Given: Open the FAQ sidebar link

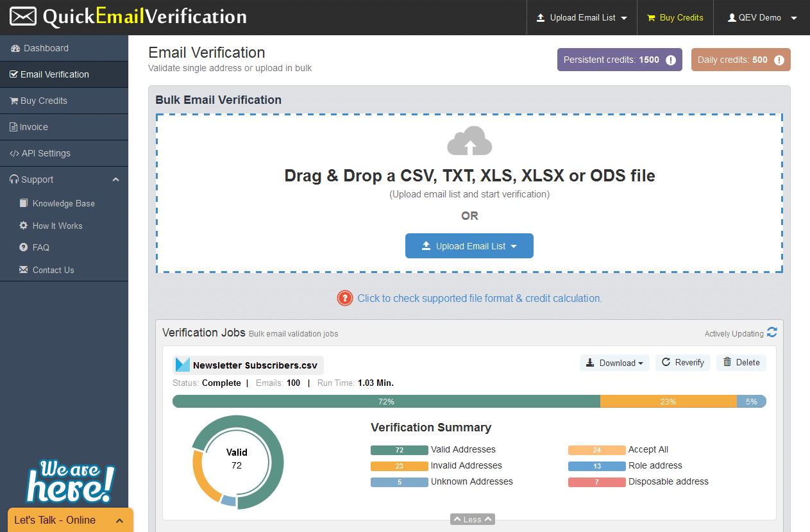Looking at the screenshot, I should pos(41,247).
